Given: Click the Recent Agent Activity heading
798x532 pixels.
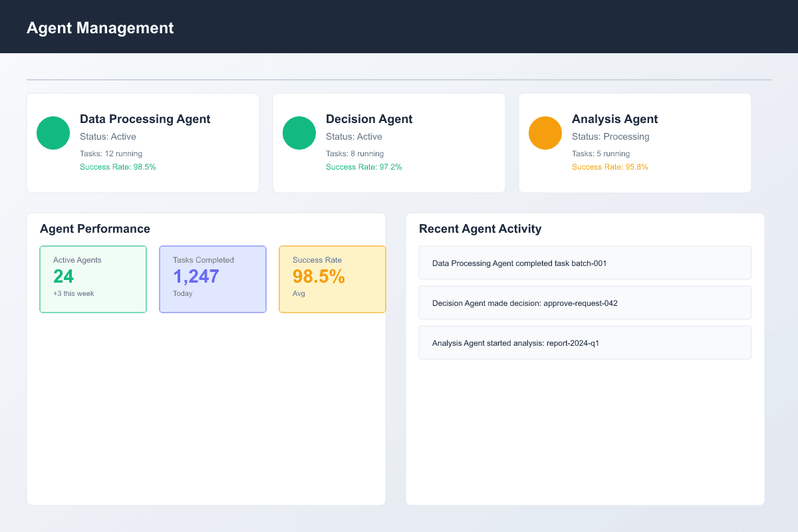Looking at the screenshot, I should click(x=480, y=228).
